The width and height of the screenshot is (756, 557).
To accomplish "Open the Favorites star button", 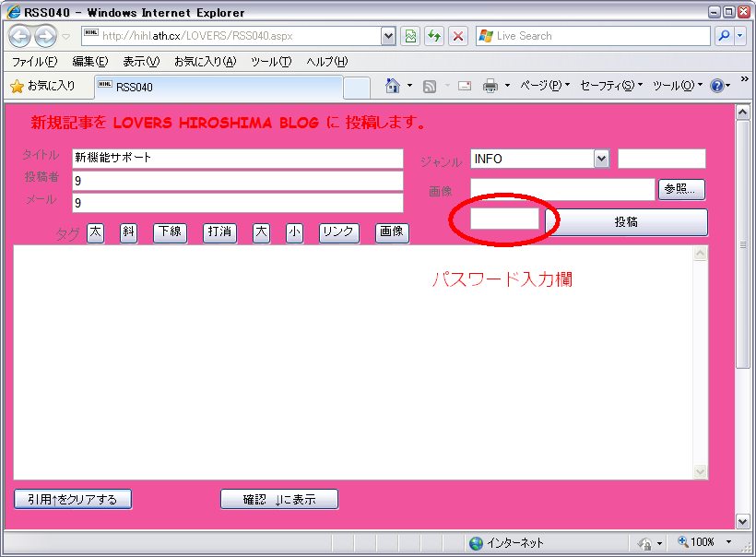I will point(42,86).
